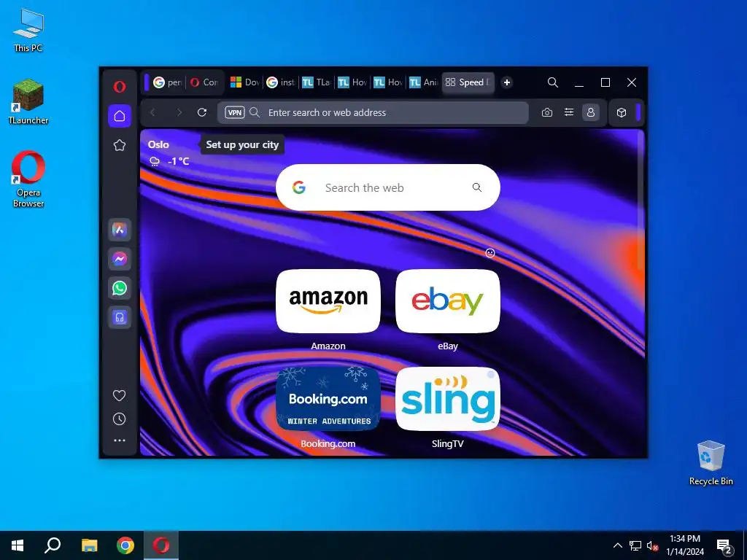Select Recycle Bin desktop icon
Screen dimensions: 747x560
[711, 463]
